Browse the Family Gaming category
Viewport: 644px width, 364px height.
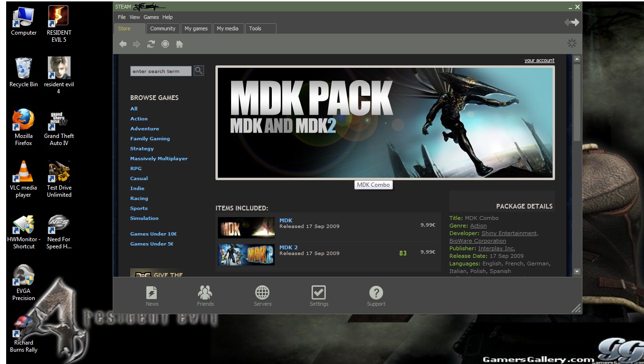150,138
